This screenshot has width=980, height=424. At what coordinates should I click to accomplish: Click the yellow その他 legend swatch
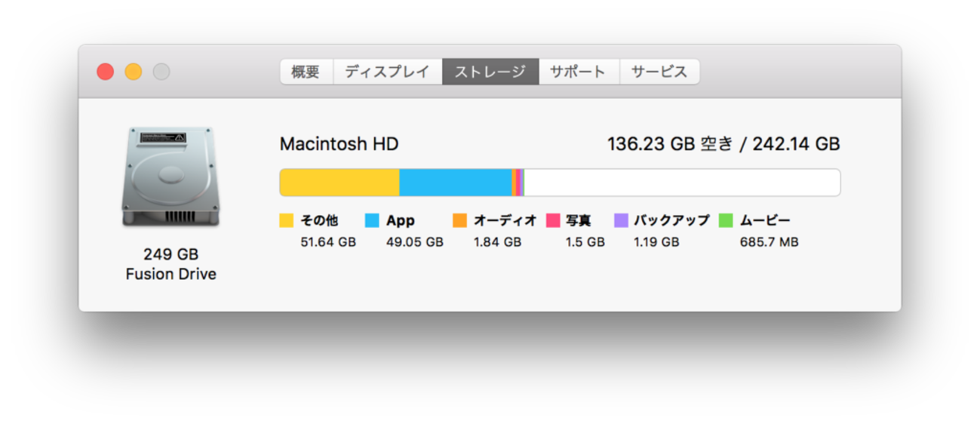[287, 220]
